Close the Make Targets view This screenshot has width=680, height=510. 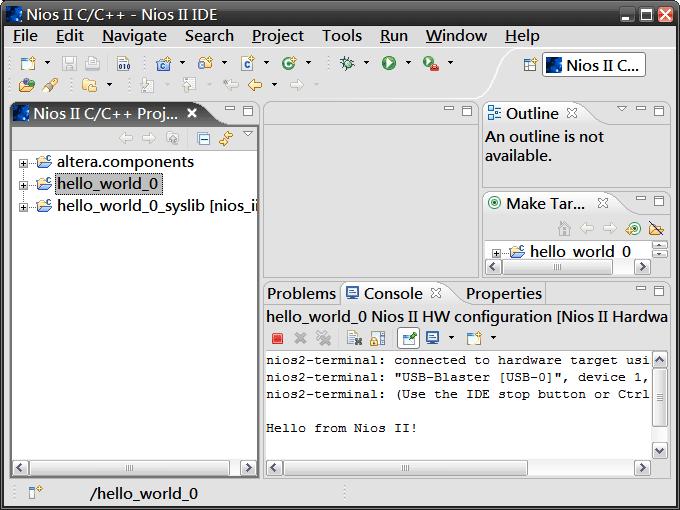pyautogui.click(x=603, y=203)
